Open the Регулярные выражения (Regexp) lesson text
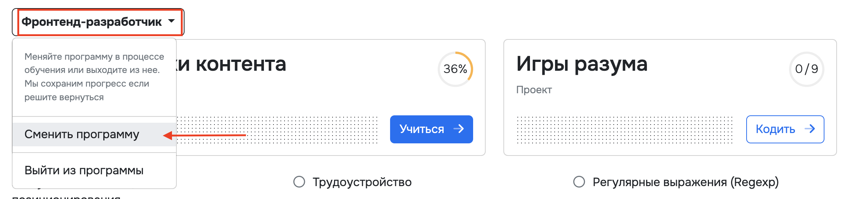 pyautogui.click(x=685, y=182)
